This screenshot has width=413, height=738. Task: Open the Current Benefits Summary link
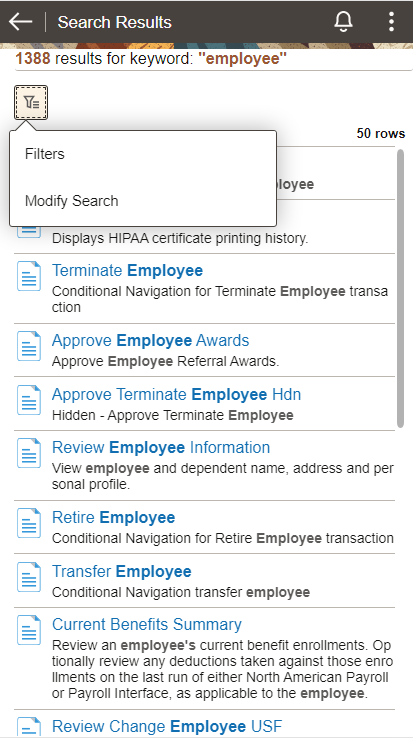(146, 625)
